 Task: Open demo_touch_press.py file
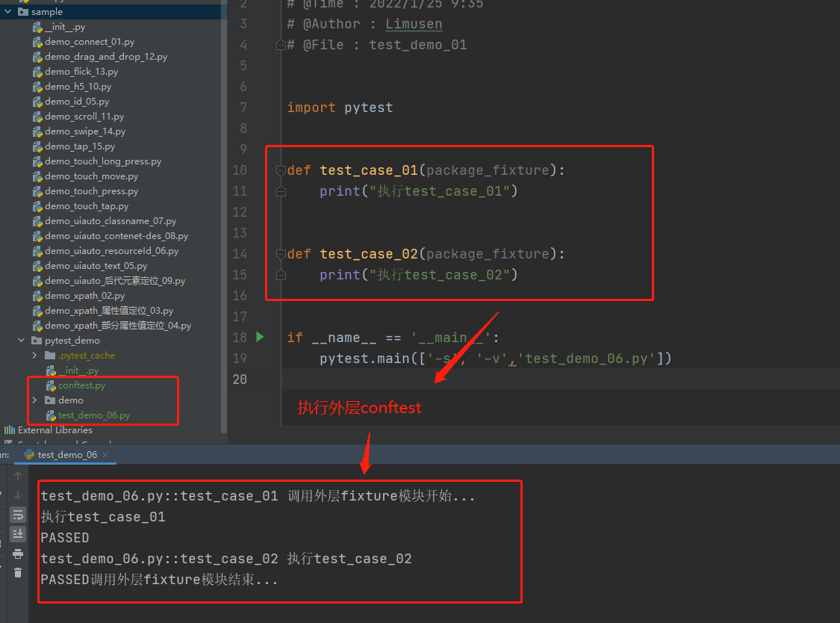[x=92, y=191]
